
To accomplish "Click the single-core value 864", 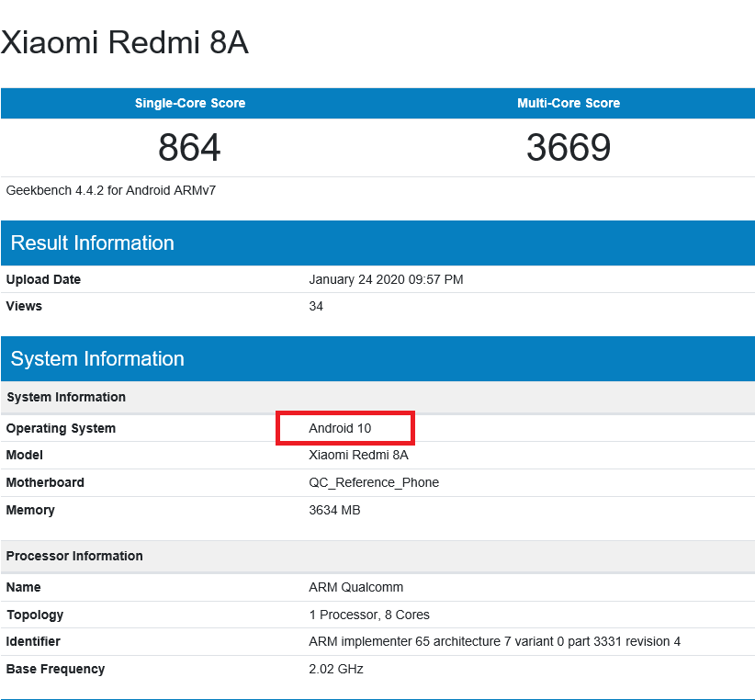I will [x=189, y=147].
